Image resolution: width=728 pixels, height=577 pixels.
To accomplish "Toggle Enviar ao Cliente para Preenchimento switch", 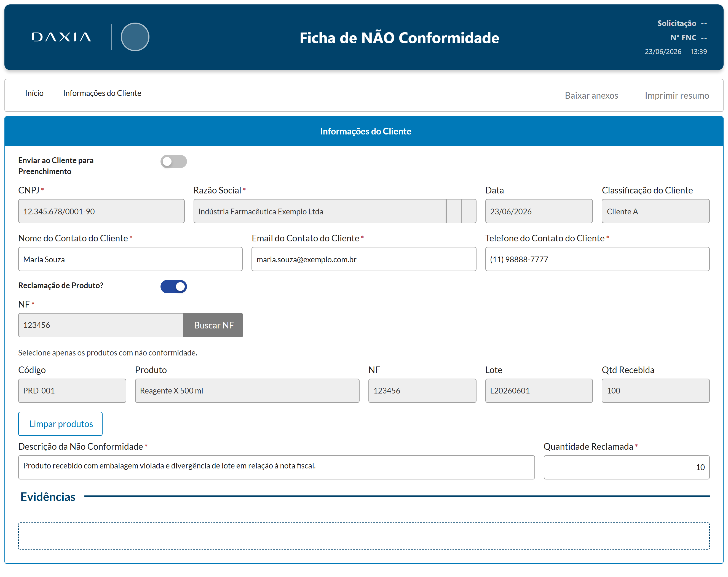I will click(x=173, y=161).
